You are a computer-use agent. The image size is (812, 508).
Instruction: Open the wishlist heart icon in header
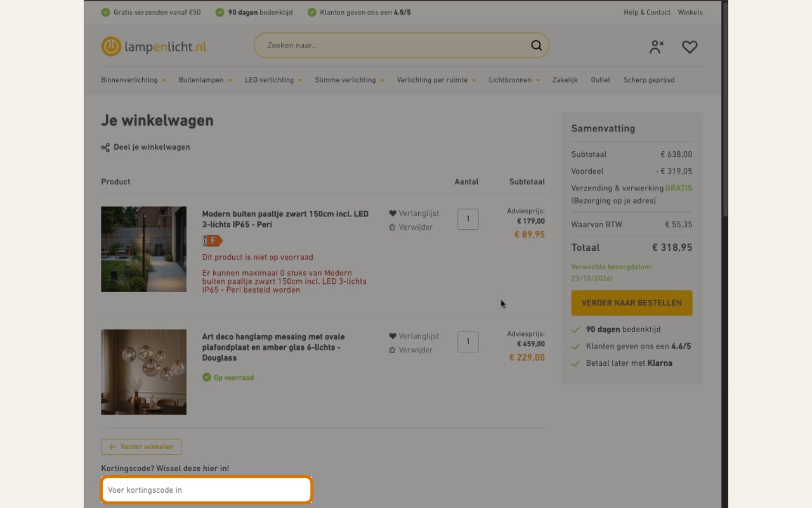click(x=690, y=46)
